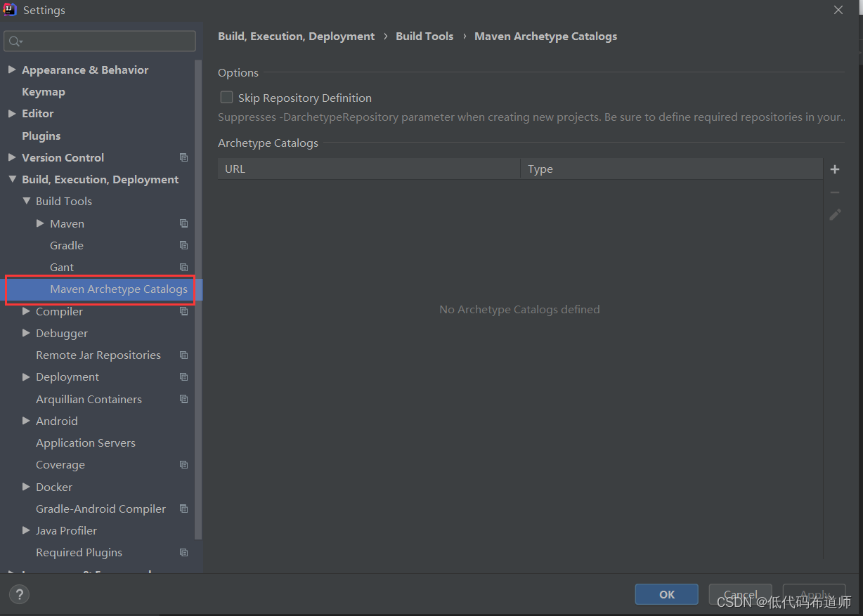Click project-level icon beside Compiler
The height and width of the screenshot is (616, 863).
point(183,311)
